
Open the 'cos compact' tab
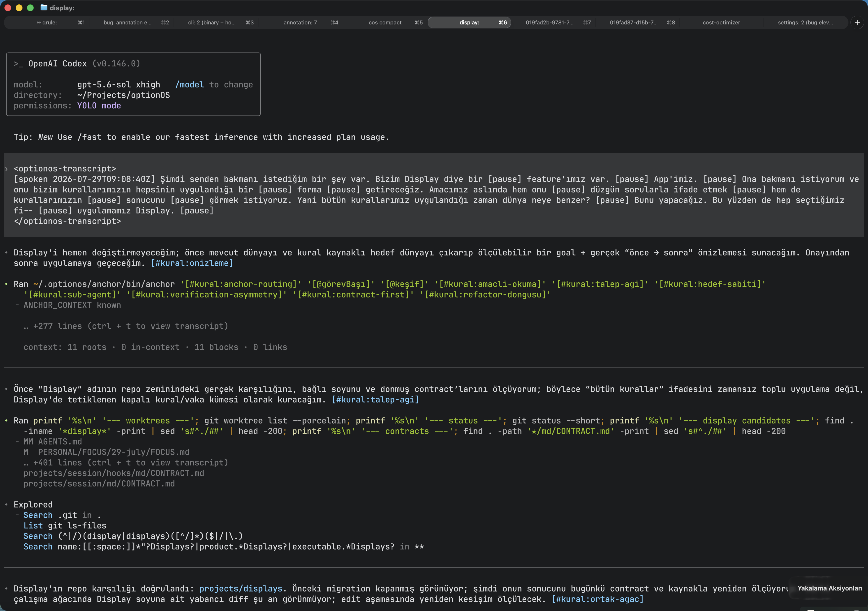[x=385, y=23]
